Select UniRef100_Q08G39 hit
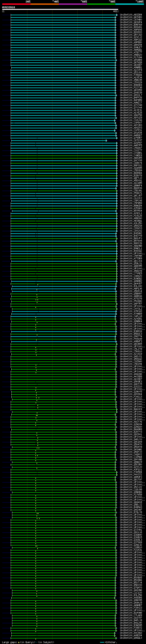The width and height of the screenshot is (146, 644). point(131,93)
